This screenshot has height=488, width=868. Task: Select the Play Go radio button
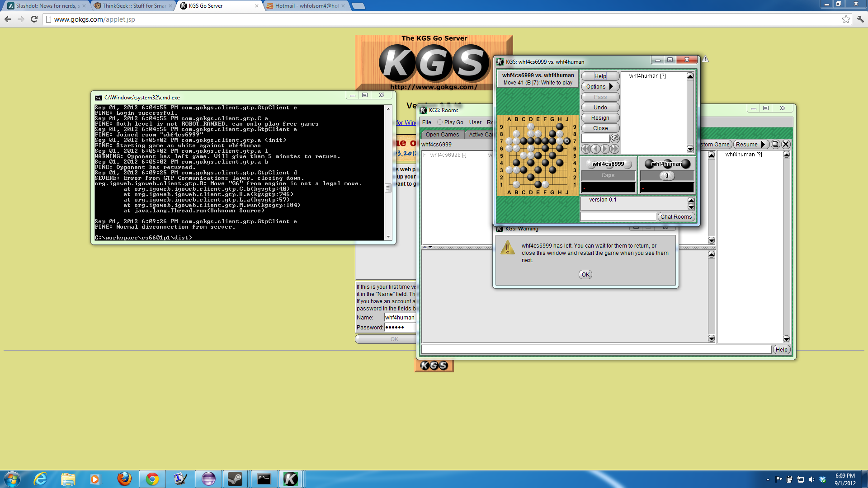pos(439,122)
